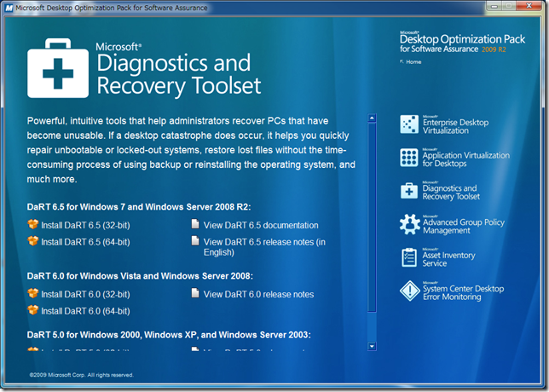549x392 pixels.
Task: Click the Asset Inventory Service clipboard icon
Action: tap(409, 257)
